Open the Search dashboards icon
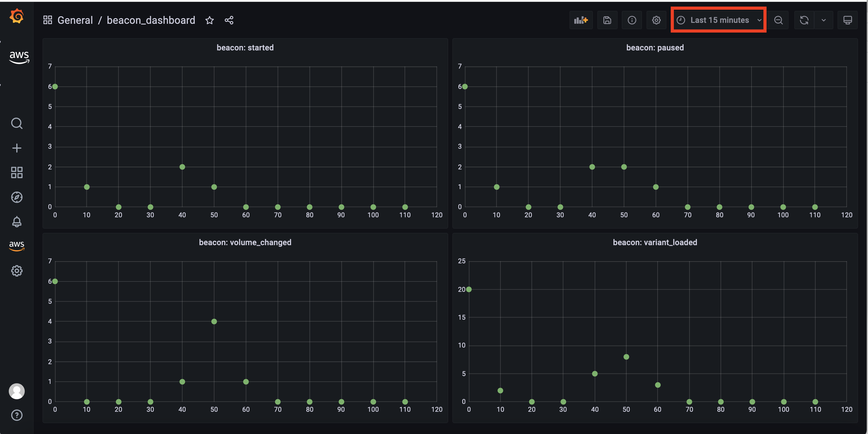868x434 pixels. 17,123
